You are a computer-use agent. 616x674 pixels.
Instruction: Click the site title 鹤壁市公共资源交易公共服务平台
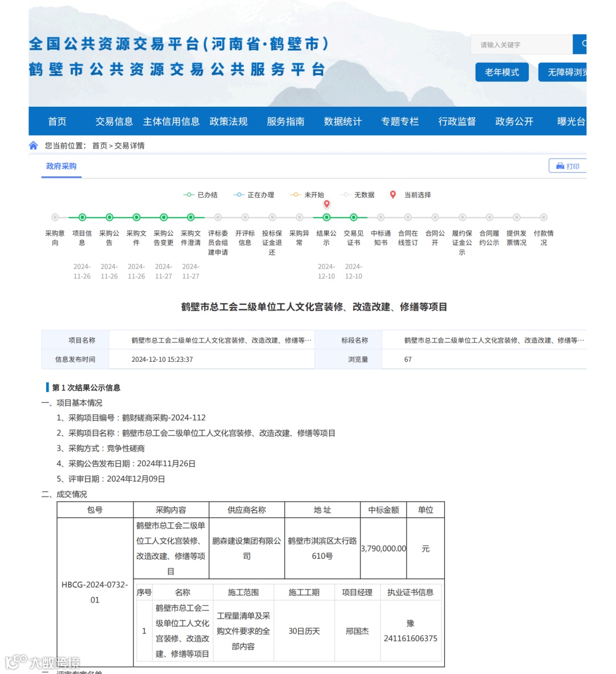[x=177, y=69]
